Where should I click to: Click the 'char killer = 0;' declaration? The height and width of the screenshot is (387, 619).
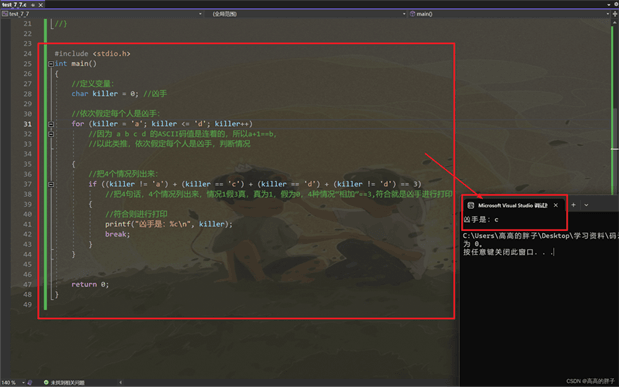105,94
